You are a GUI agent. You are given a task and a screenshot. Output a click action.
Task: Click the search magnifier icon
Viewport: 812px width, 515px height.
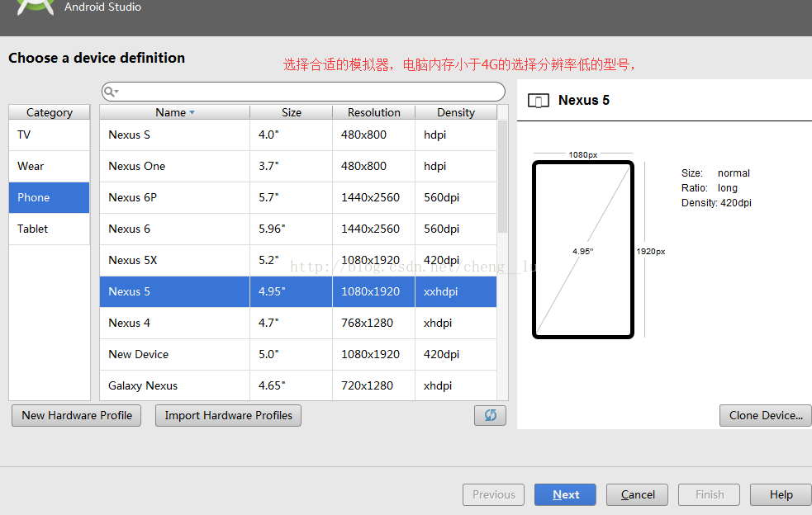click(x=111, y=92)
